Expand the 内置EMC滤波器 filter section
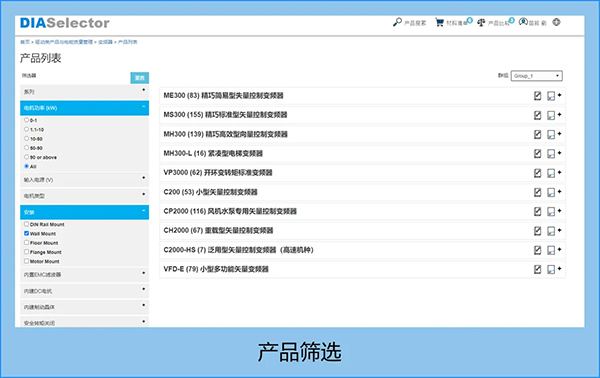This screenshot has width=600, height=378. click(84, 274)
